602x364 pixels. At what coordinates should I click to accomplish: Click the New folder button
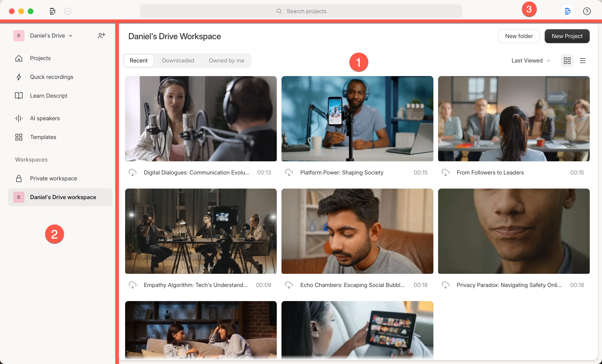pos(519,36)
